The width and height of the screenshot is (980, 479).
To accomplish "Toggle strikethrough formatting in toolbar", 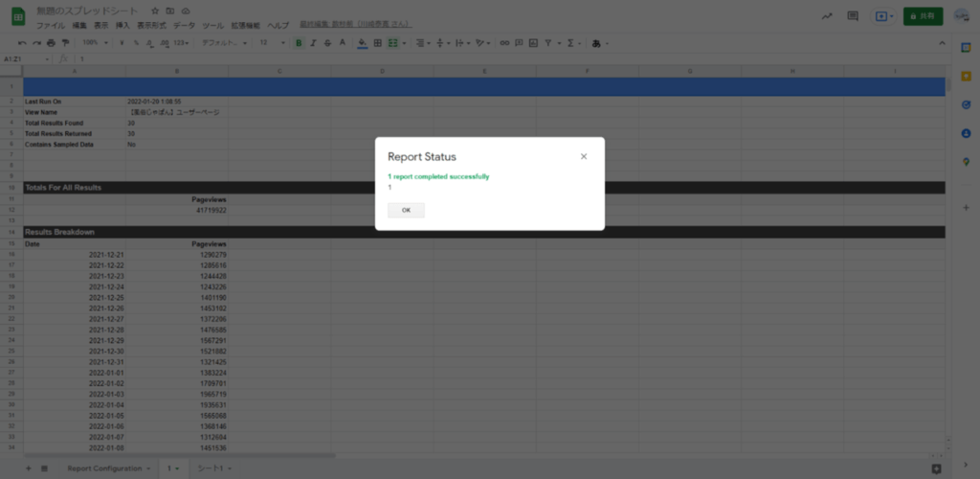I will click(x=329, y=43).
